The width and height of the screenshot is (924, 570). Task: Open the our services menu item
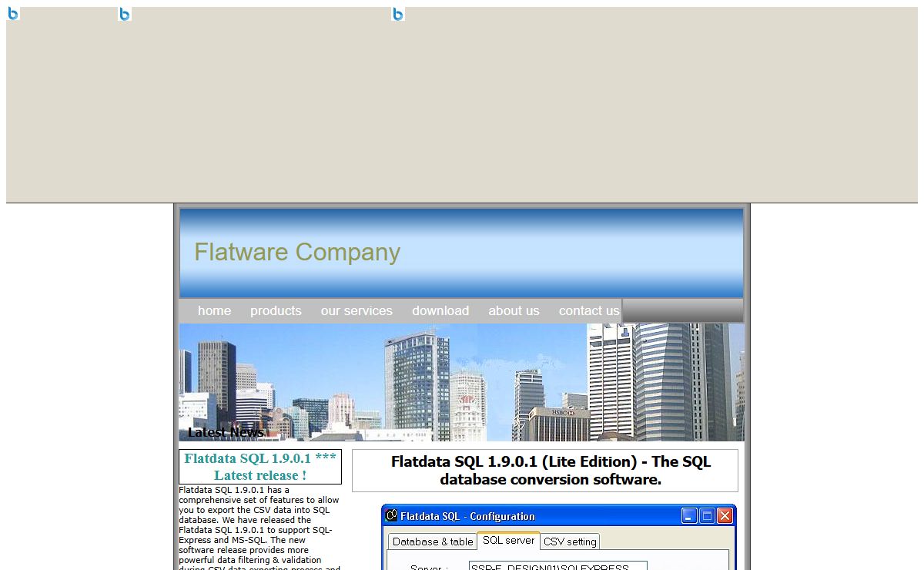pos(357,310)
